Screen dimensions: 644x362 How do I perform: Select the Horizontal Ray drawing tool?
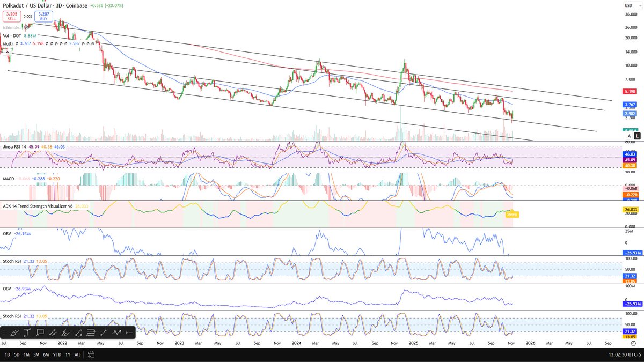(x=129, y=333)
